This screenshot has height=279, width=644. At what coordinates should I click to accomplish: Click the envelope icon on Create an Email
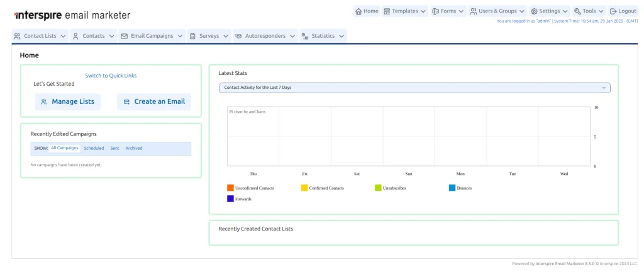point(126,101)
